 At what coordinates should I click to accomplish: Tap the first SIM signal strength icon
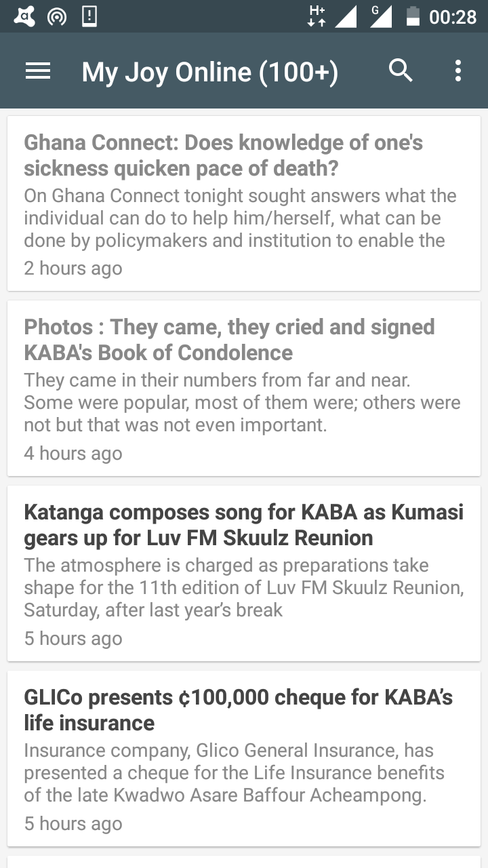(346, 17)
